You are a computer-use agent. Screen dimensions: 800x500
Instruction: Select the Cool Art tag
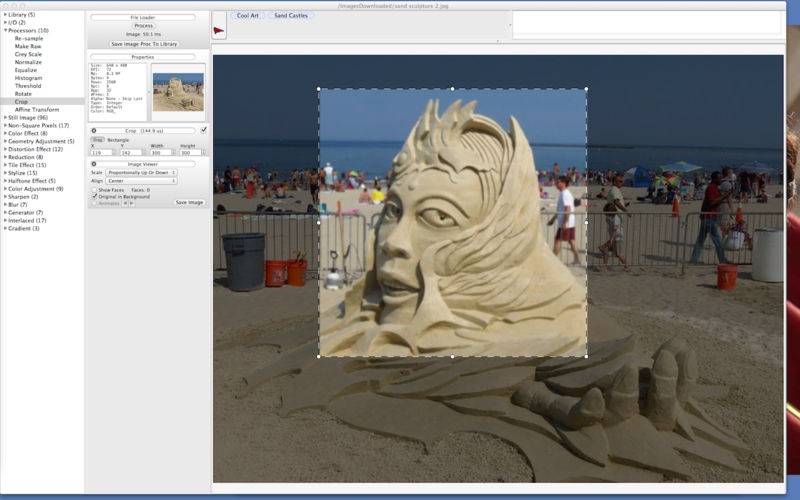pos(248,16)
